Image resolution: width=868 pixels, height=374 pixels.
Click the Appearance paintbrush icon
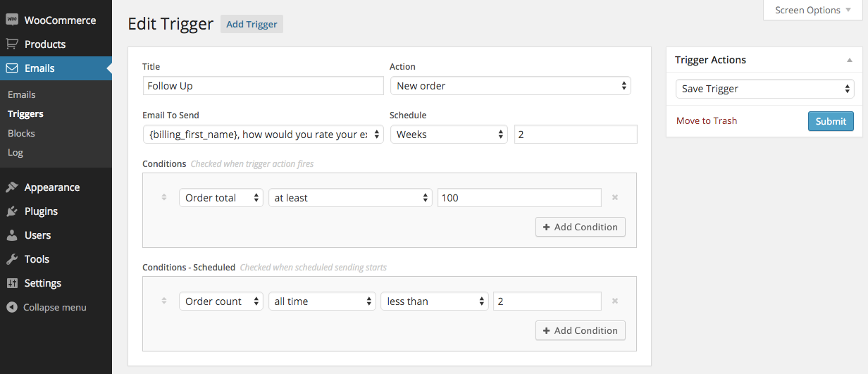click(x=12, y=187)
